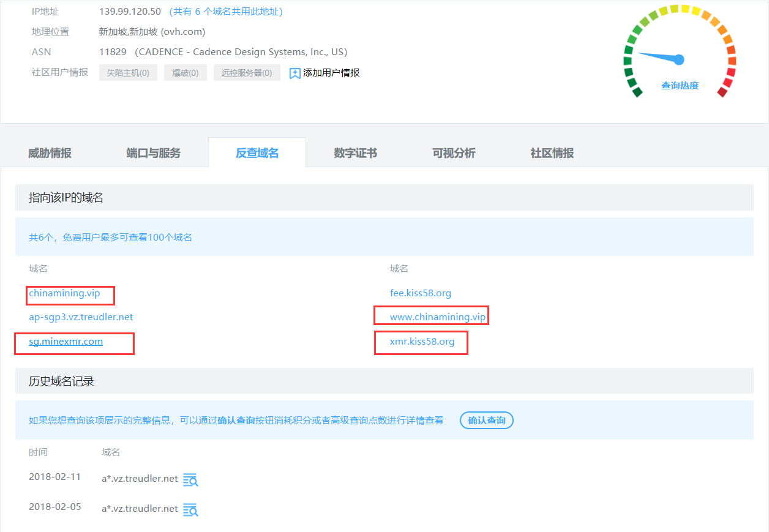Image resolution: width=769 pixels, height=532 pixels.
Task: Open the xmr.kiss58.org domain link
Action: pos(422,342)
